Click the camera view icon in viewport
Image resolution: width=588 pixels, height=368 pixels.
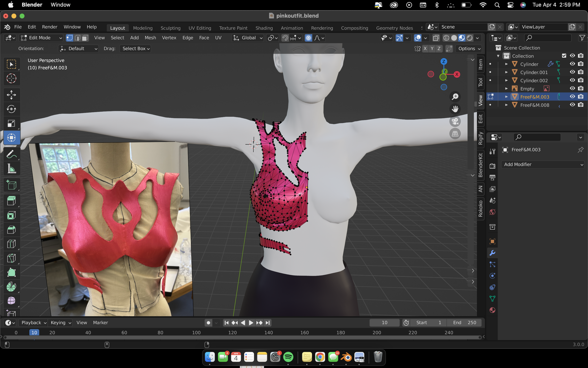coord(455,121)
